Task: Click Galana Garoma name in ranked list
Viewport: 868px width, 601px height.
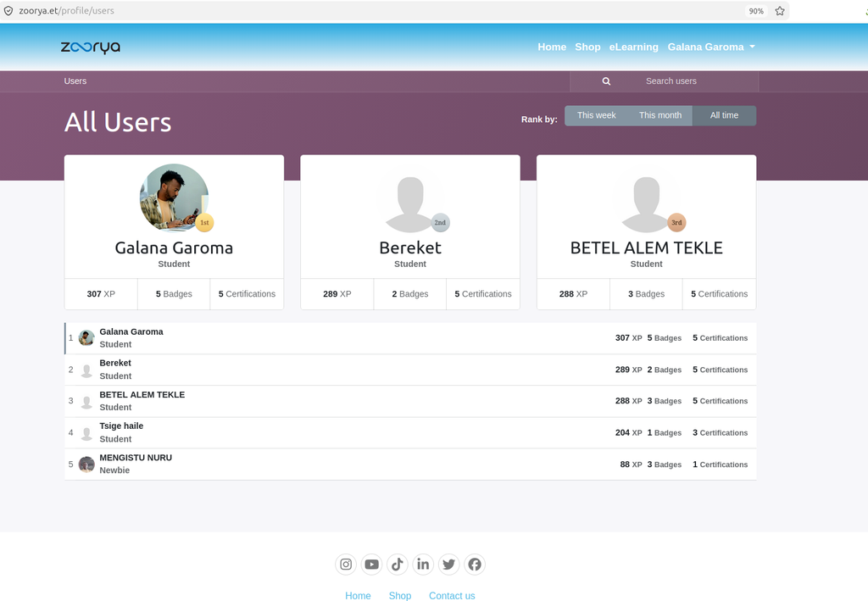Action: pos(131,331)
